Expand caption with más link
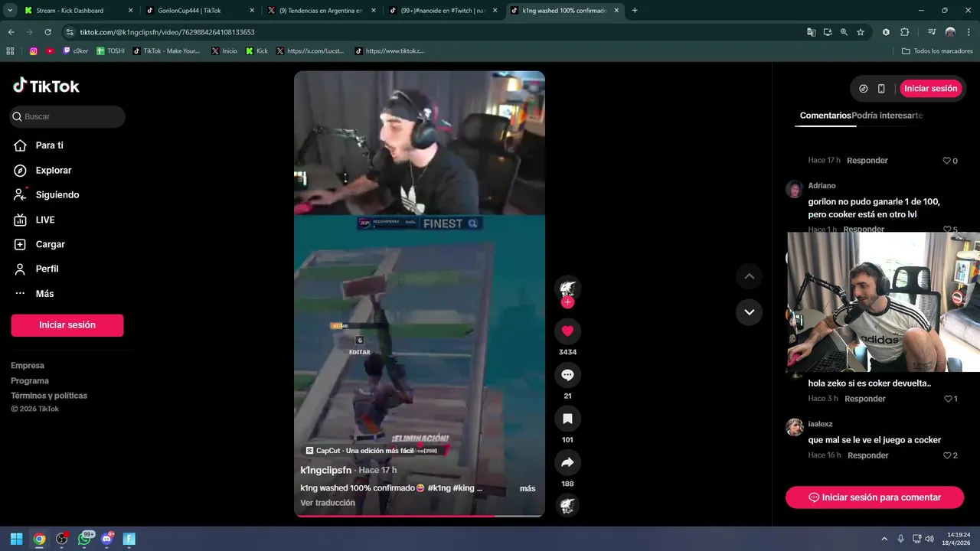 click(x=528, y=488)
